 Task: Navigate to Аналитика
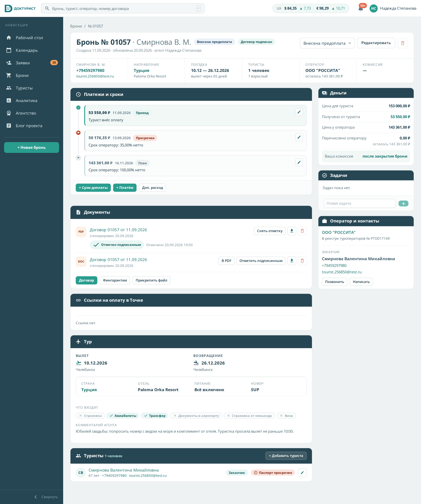click(31, 101)
